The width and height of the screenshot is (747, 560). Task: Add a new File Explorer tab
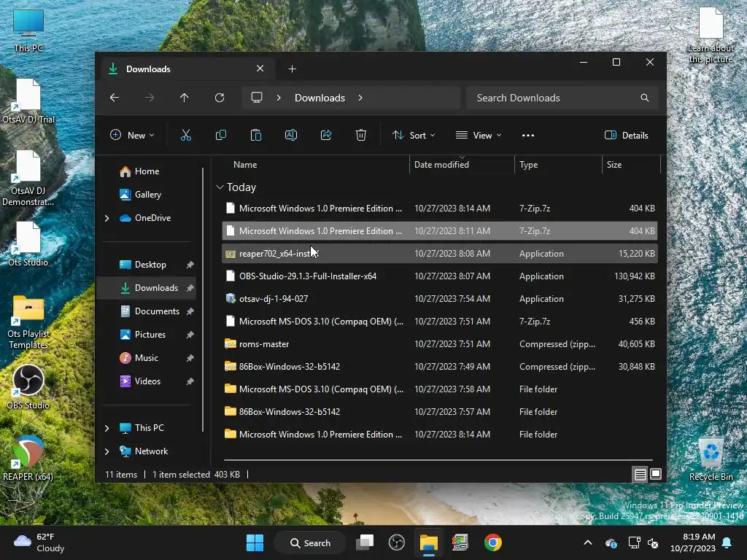point(292,69)
